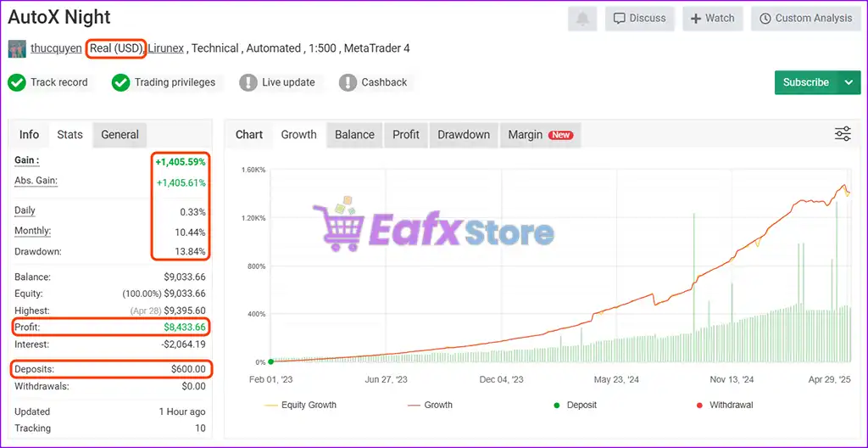
Task: Click the Cashback warning icon
Action: pos(348,82)
